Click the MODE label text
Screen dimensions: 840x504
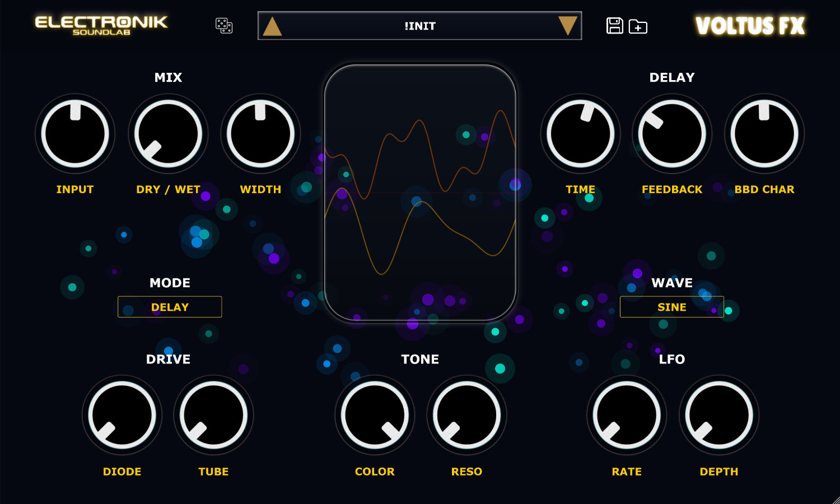click(170, 283)
